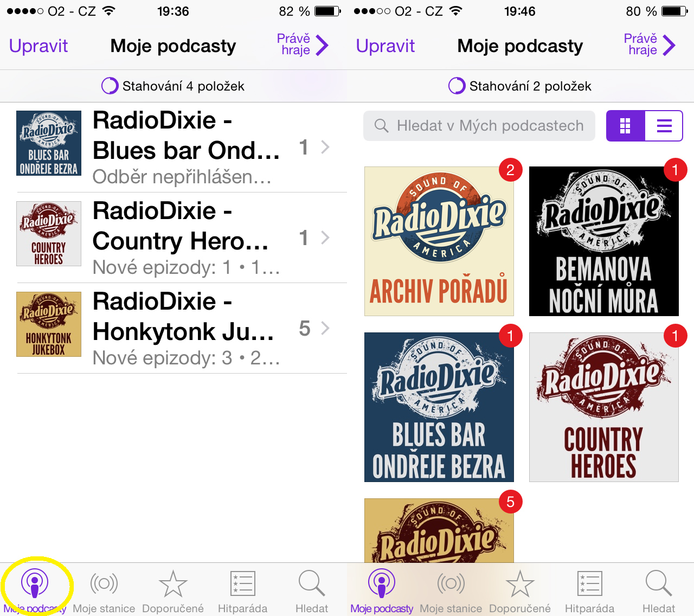Expand Blues bar row chevron
This screenshot has height=616, width=694.
[x=325, y=147]
